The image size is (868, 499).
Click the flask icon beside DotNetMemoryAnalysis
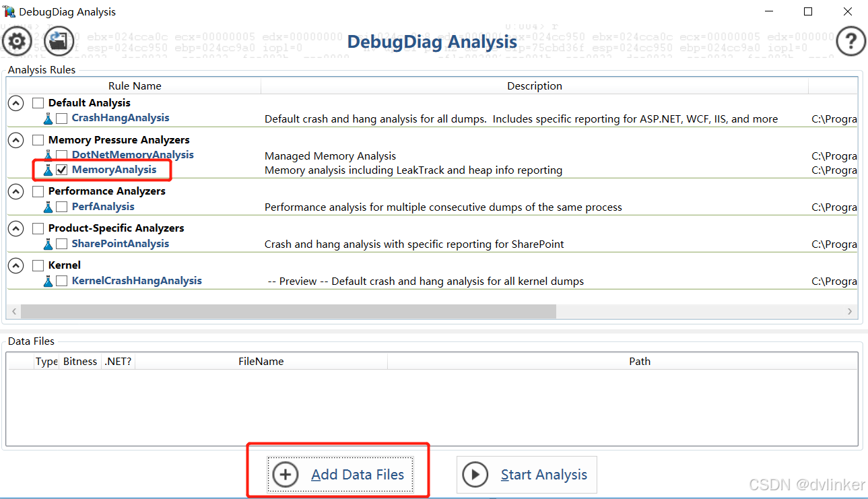click(x=48, y=156)
